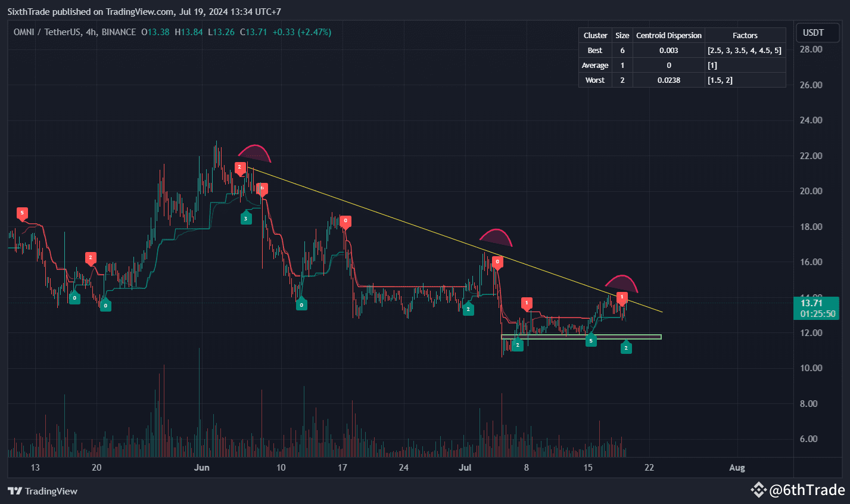Viewport: 850px width, 504px height.
Task: Select the "Worst" row in the cluster table
Action: tap(594, 80)
